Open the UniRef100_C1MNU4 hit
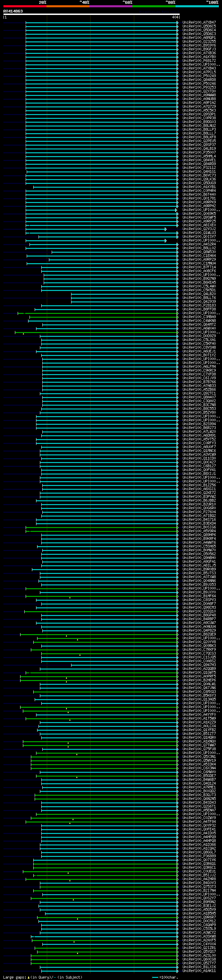Viewport: 222px width, 980px height. click(x=199, y=263)
